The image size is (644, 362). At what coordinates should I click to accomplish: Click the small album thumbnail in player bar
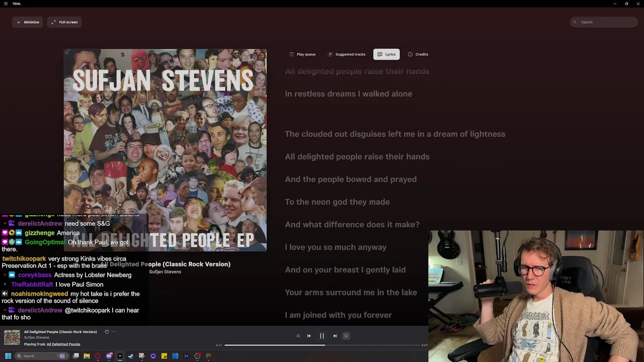point(12,338)
